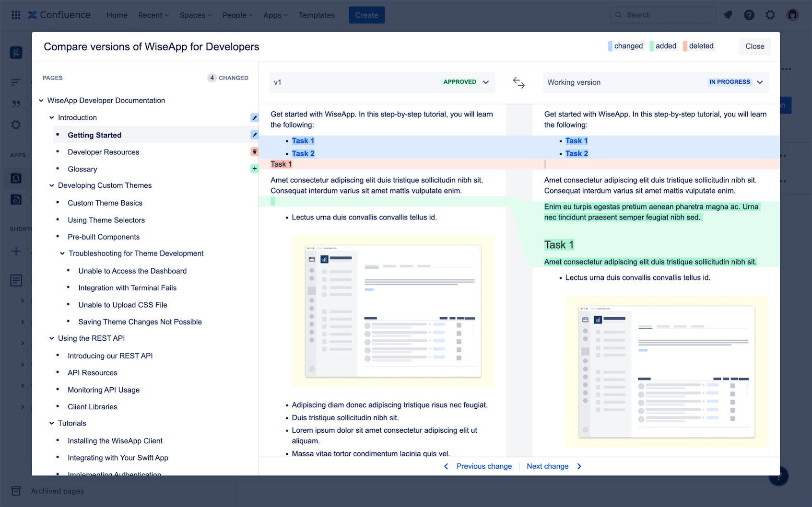Delete the Developer Resources page

pos(254,151)
